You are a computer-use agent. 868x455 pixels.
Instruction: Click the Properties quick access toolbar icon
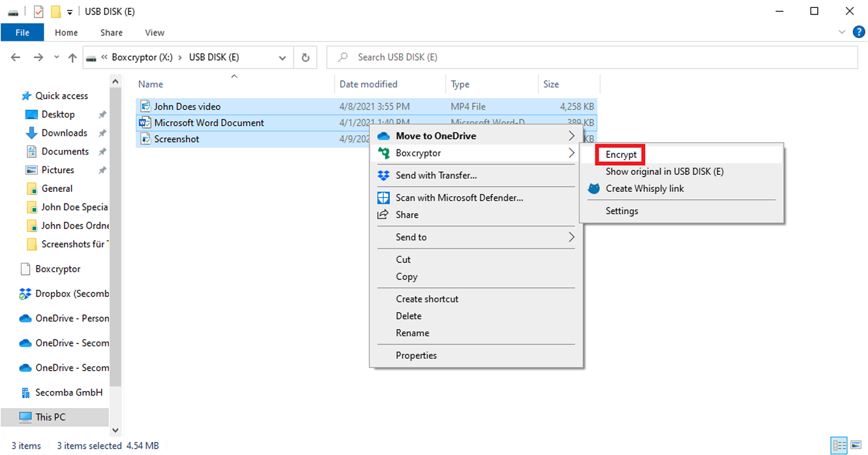[x=38, y=11]
